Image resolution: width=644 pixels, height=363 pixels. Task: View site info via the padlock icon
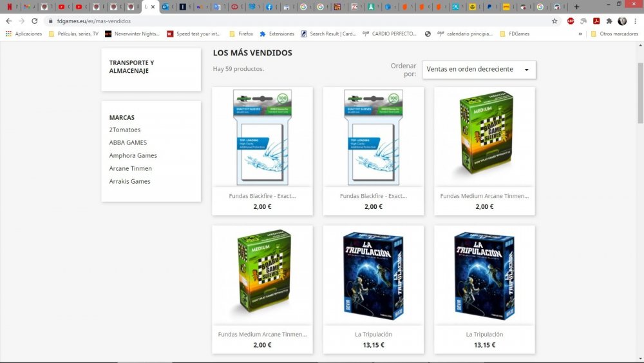[50, 21]
